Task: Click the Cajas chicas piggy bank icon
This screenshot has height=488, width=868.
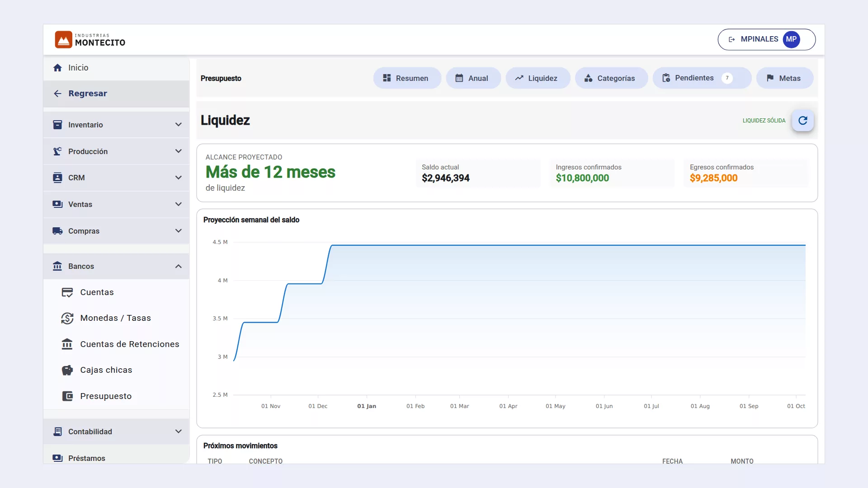Action: click(x=67, y=370)
